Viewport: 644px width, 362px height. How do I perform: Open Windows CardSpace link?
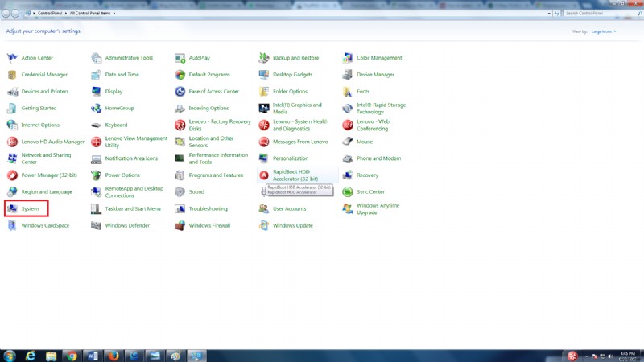tap(45, 226)
